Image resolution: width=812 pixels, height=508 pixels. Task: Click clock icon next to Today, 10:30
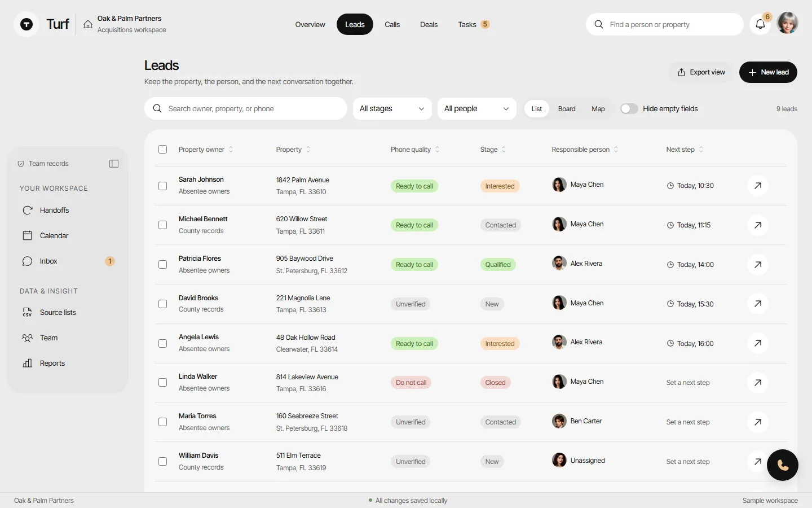pyautogui.click(x=670, y=186)
